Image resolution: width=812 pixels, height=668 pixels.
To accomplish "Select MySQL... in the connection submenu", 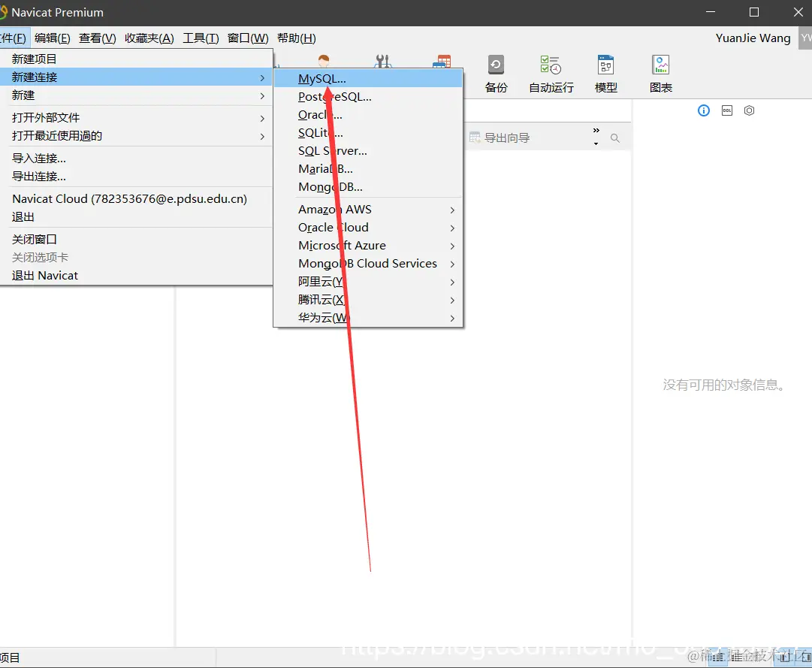I will (x=368, y=79).
